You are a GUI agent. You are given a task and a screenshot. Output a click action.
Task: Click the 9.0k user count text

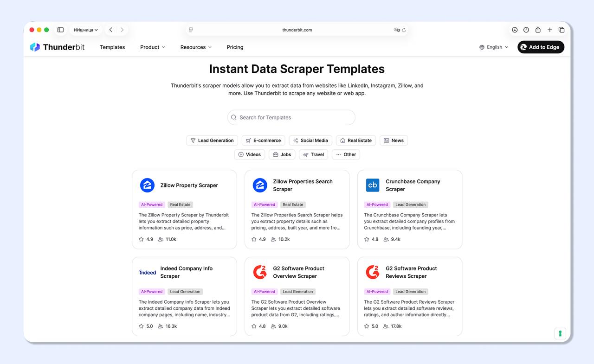[x=283, y=326]
